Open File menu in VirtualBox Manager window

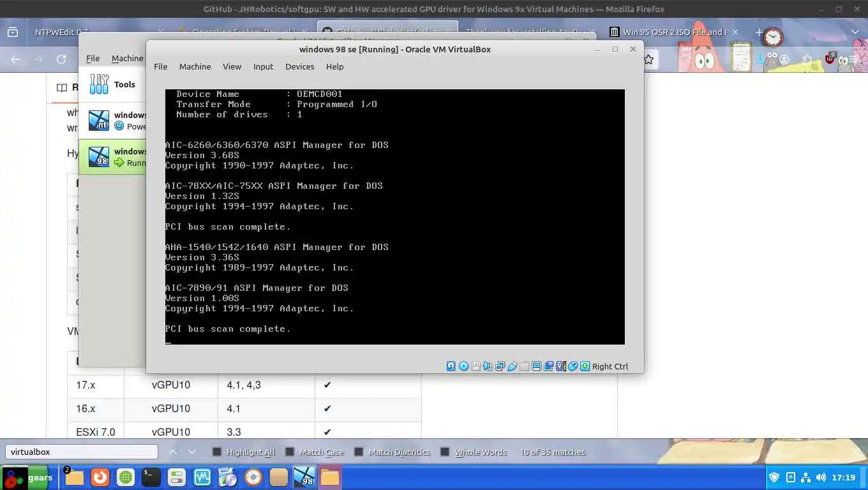pos(93,58)
